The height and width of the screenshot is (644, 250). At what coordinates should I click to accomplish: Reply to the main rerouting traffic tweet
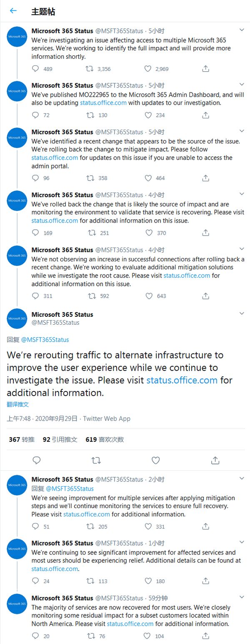(37, 460)
